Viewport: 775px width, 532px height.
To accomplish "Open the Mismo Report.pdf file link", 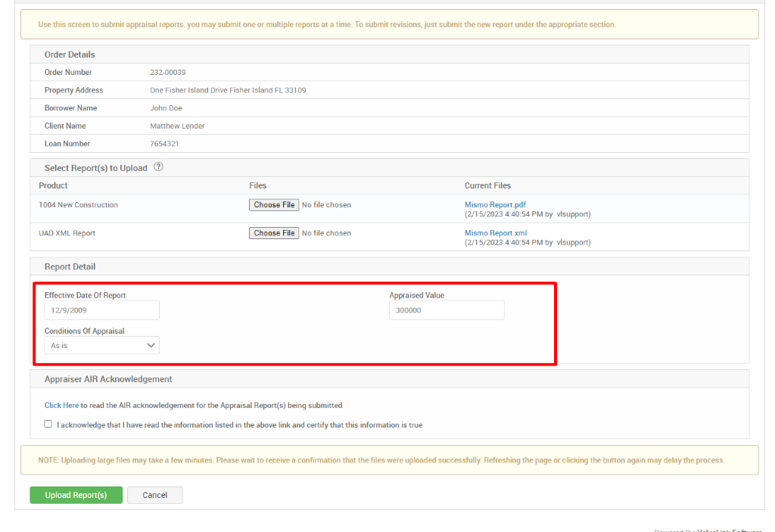I will point(493,204).
